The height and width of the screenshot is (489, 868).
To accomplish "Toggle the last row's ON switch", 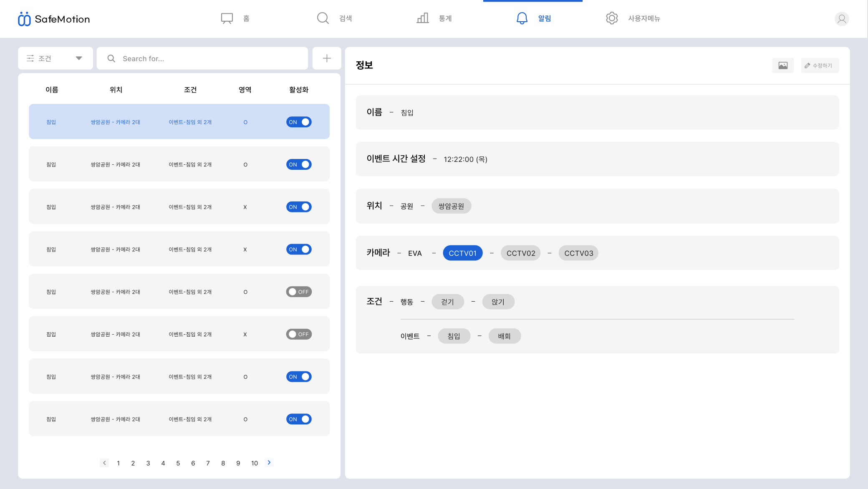I will (299, 419).
